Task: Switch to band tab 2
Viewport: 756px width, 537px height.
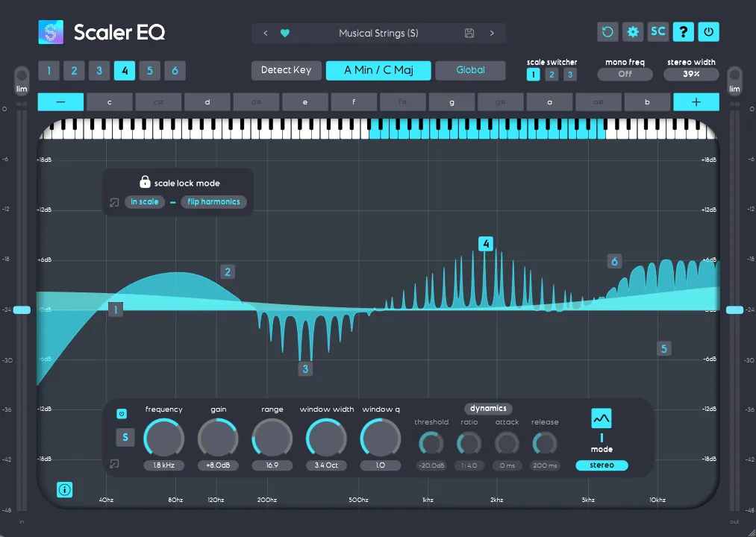Action: [x=74, y=71]
